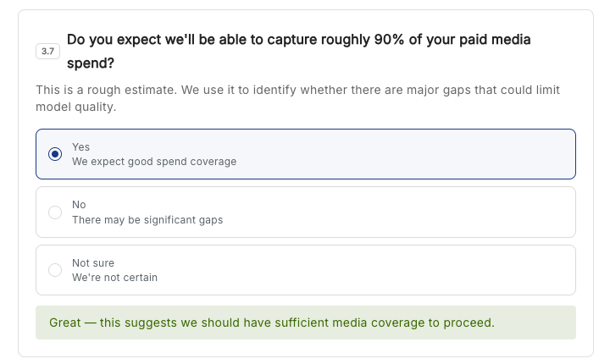Click the word "Great" in green banner

pos(65,323)
